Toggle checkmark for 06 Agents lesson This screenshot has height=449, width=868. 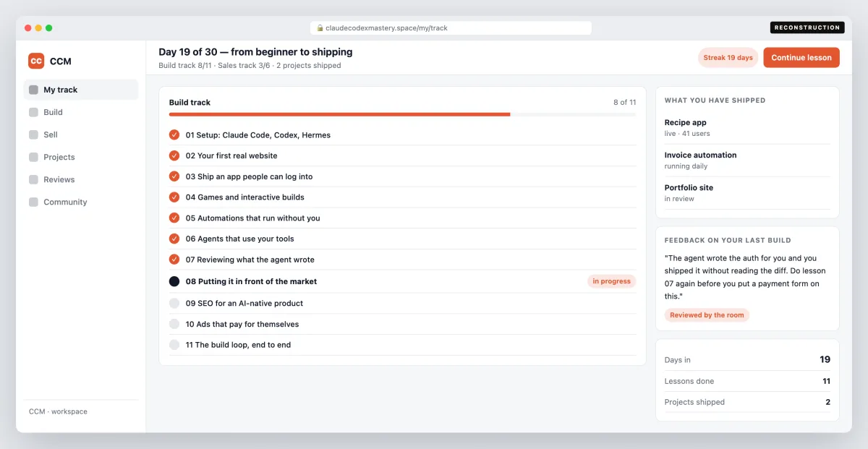pos(174,239)
